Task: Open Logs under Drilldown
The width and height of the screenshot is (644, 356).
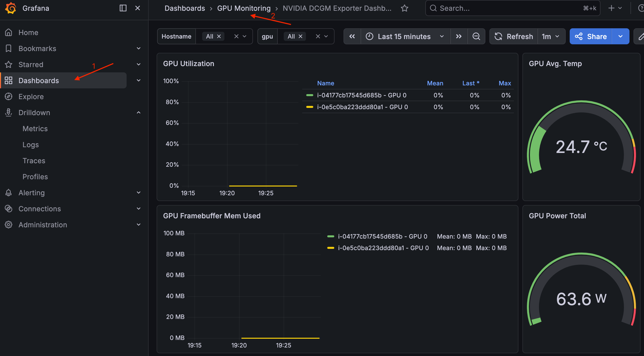Action: (x=31, y=145)
